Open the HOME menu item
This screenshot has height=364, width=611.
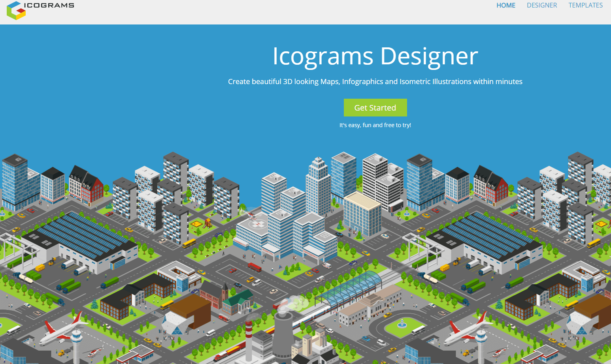506,6
